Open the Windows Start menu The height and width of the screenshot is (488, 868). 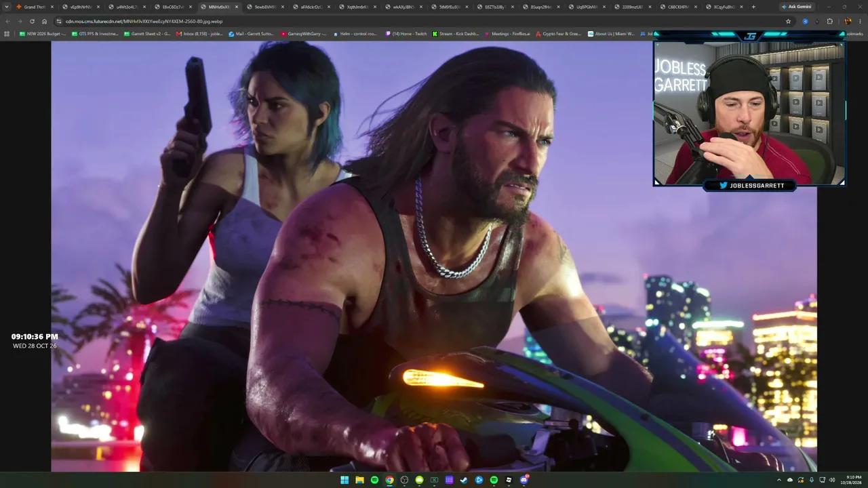pyautogui.click(x=344, y=480)
